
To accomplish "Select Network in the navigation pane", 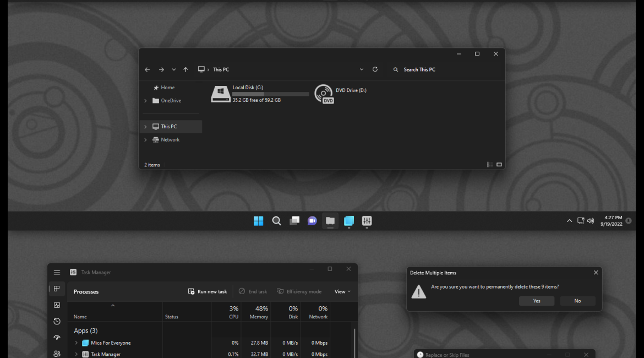I will tap(170, 140).
